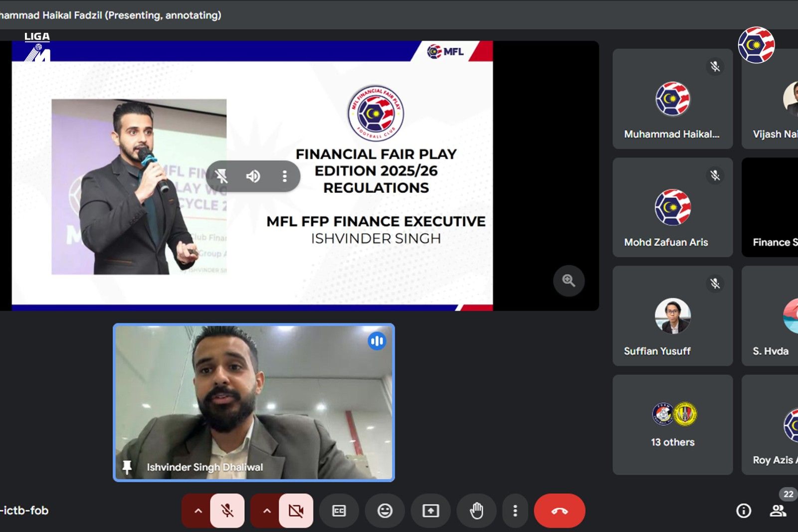Click the floating MFL self-view avatar
Image resolution: width=798 pixels, height=532 pixels.
coord(756,45)
